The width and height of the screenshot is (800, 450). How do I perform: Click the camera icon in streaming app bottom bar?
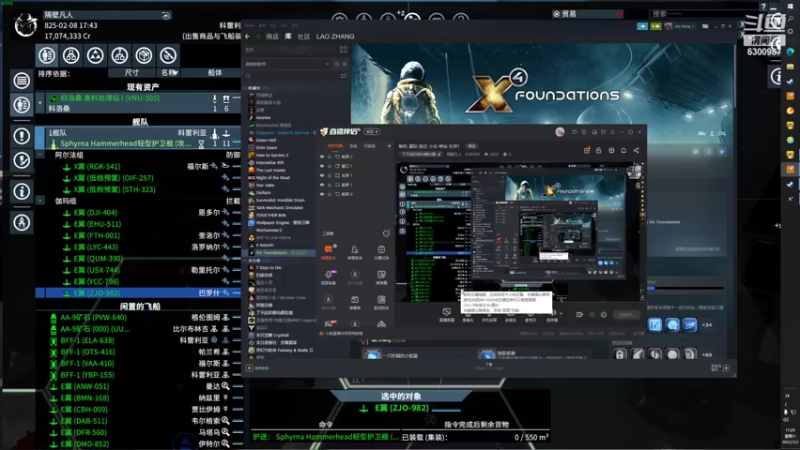579,315
